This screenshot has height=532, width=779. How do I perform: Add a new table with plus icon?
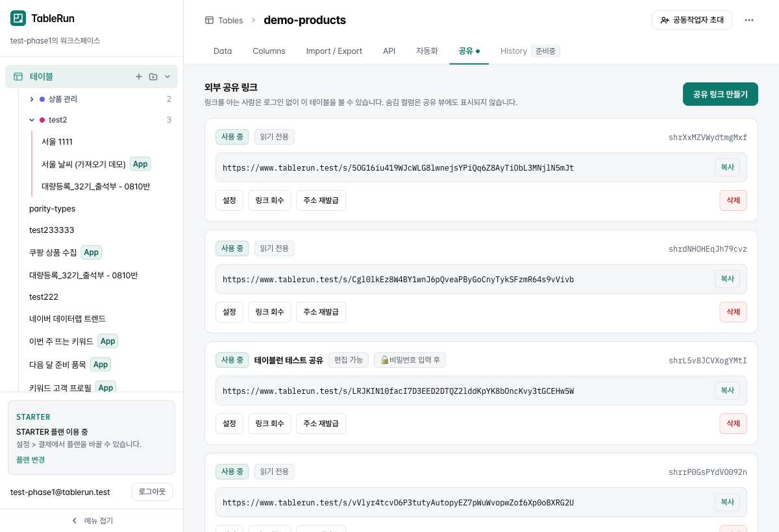coord(138,77)
